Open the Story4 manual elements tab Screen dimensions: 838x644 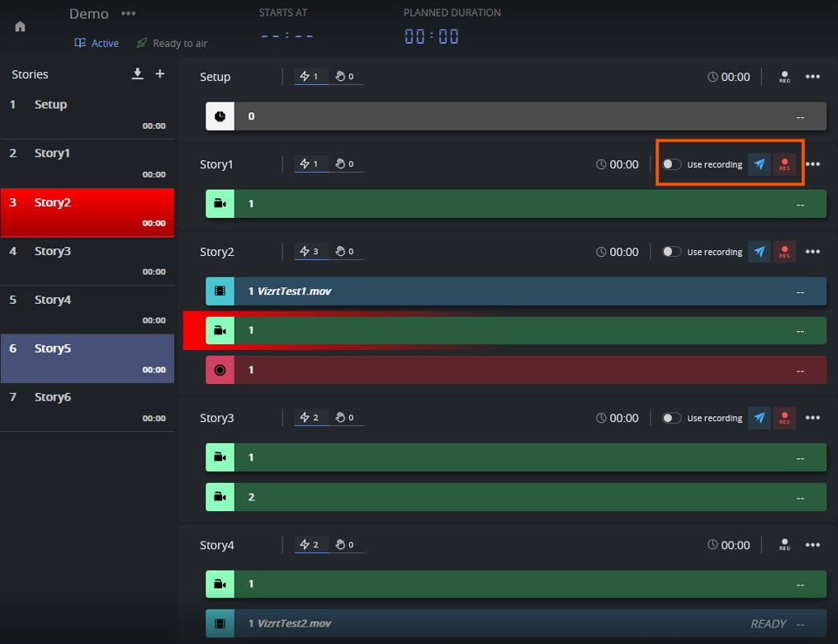(x=345, y=545)
